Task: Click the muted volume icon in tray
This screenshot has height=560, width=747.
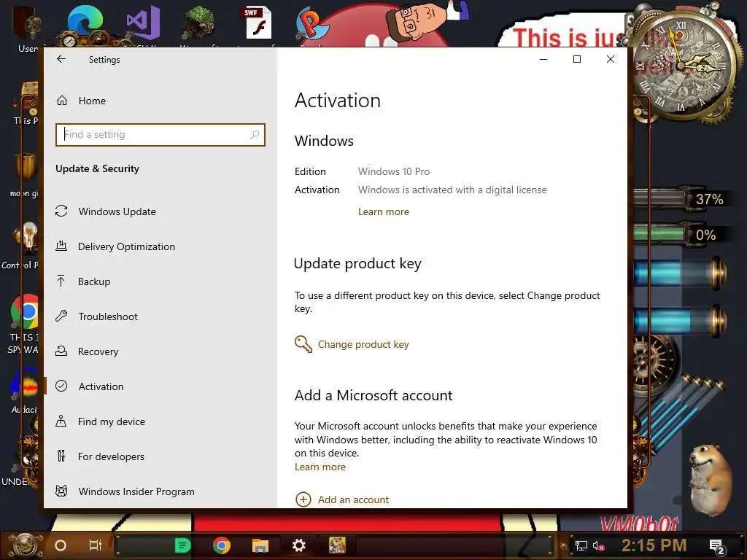Action: 599,546
